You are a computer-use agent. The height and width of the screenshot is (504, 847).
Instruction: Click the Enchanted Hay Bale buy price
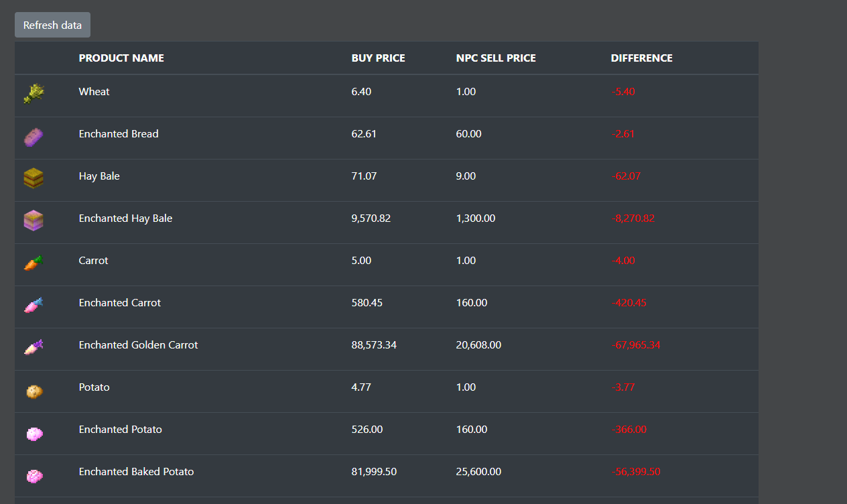371,218
